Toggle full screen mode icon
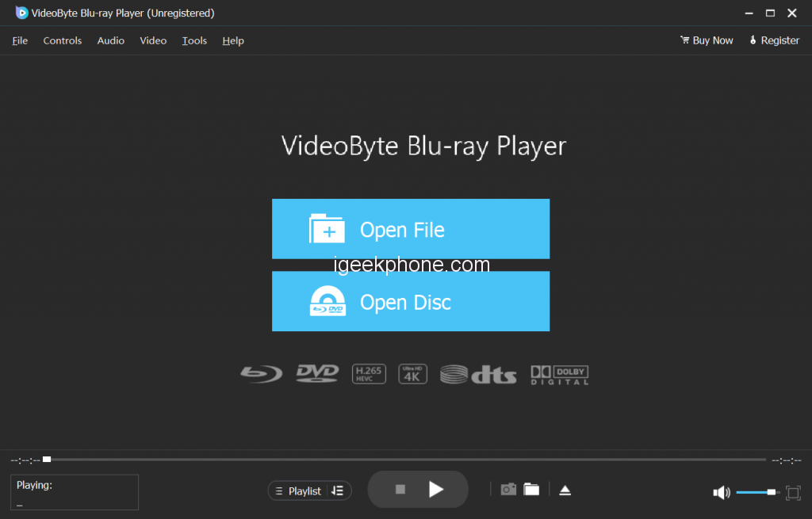The image size is (812, 519). pos(792,493)
